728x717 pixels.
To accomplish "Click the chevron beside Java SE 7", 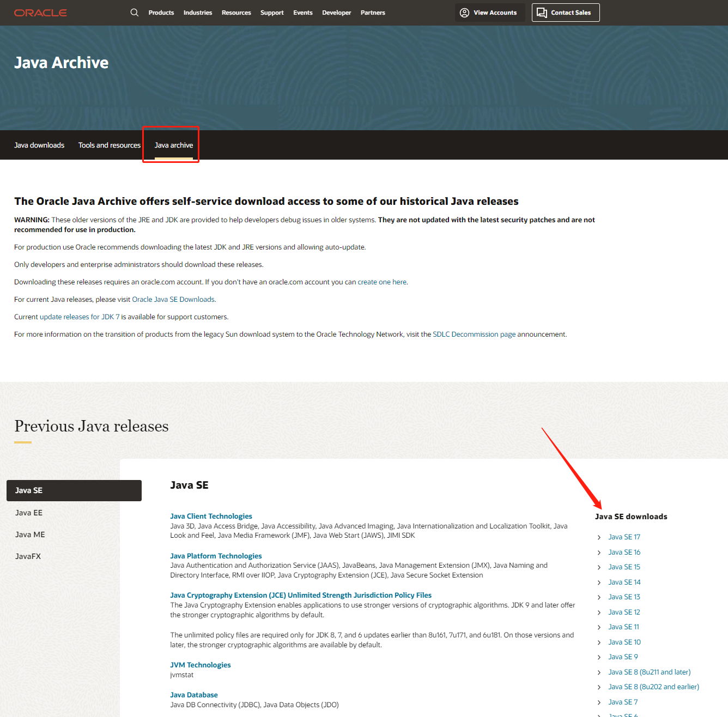I will (x=599, y=702).
